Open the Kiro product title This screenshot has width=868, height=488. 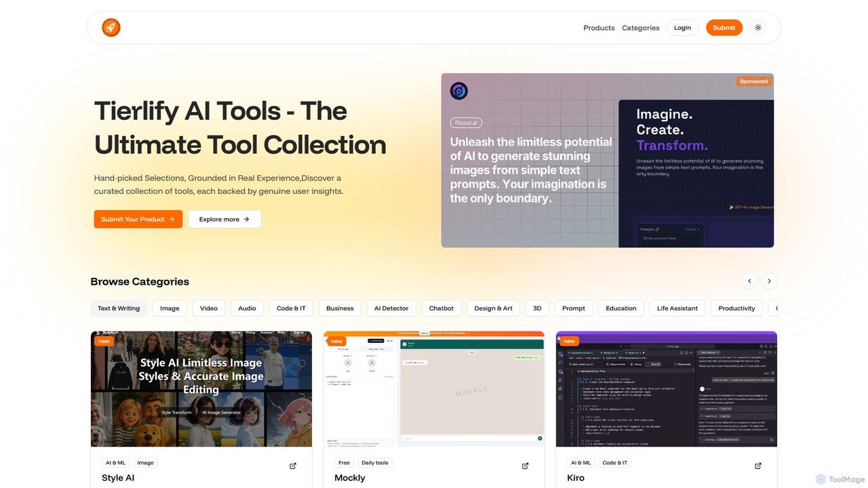coord(576,478)
